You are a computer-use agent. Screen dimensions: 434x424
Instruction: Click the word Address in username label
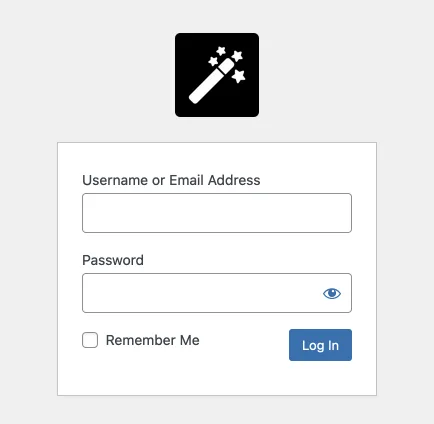[x=234, y=180]
